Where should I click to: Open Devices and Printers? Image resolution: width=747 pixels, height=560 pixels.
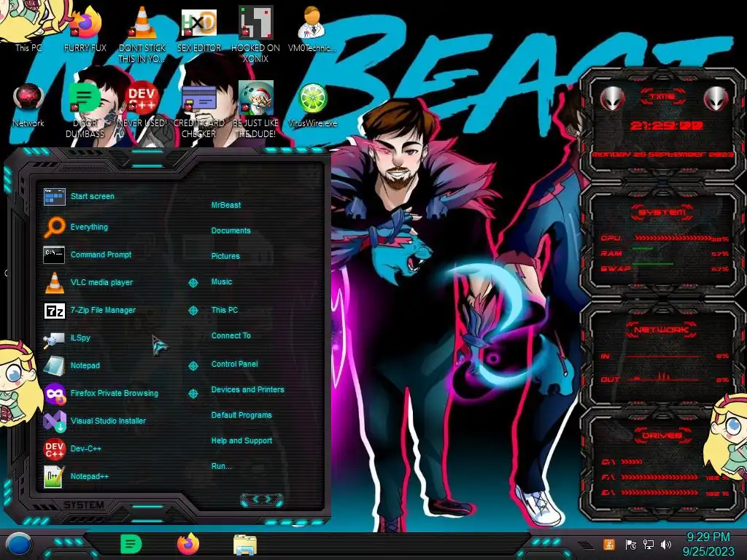(x=248, y=389)
